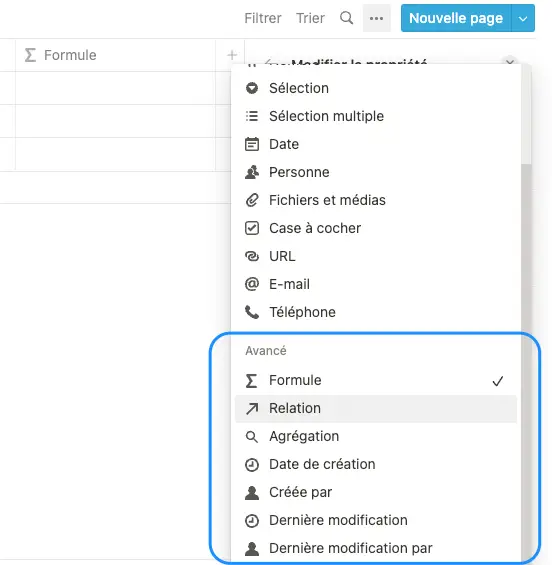Click the Téléphone phone icon

(x=252, y=312)
